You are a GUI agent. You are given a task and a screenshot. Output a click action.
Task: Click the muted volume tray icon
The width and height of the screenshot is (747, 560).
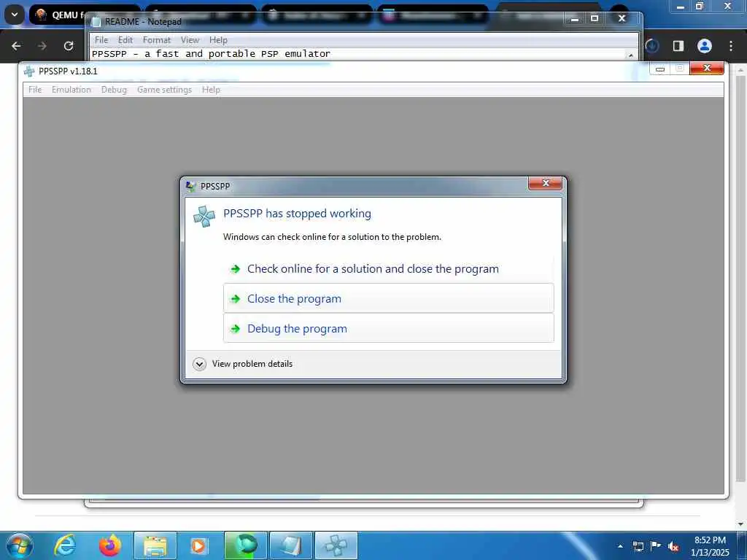pos(673,547)
